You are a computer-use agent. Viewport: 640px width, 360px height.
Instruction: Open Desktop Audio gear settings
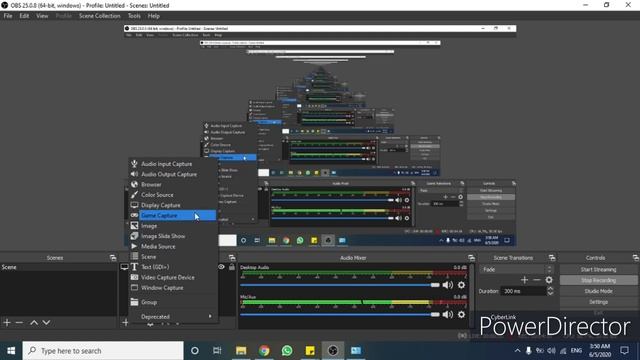pos(461,285)
